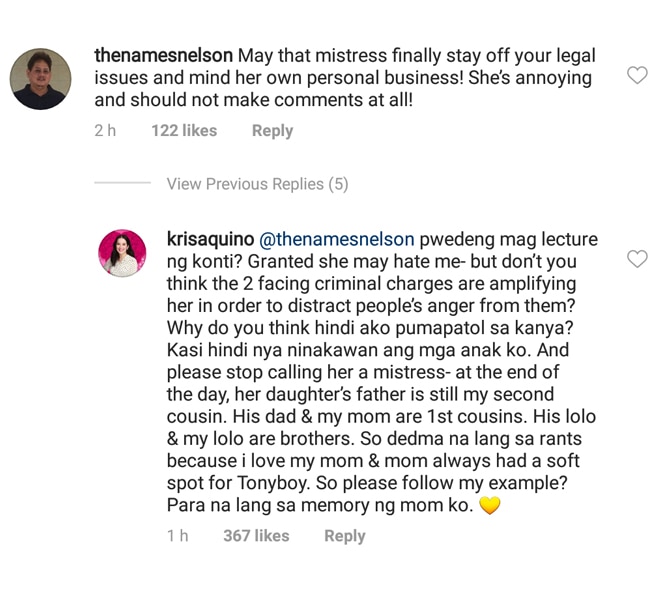
Task: View the 122 likes list
Action: 184,131
